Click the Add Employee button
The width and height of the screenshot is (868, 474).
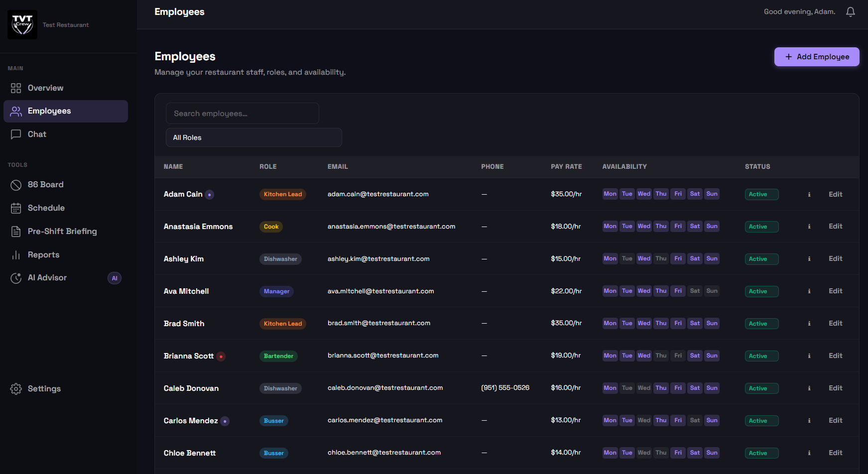click(x=816, y=57)
